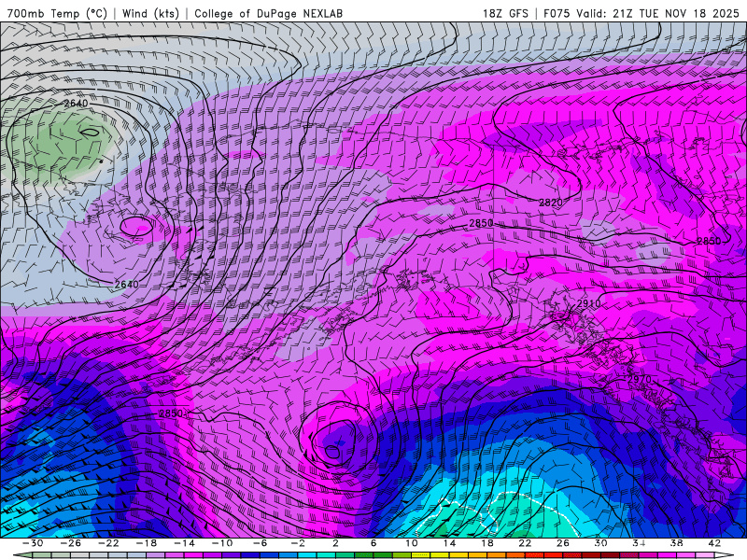
Task: Click the "F075" forecast hour text
Action: 557,13
